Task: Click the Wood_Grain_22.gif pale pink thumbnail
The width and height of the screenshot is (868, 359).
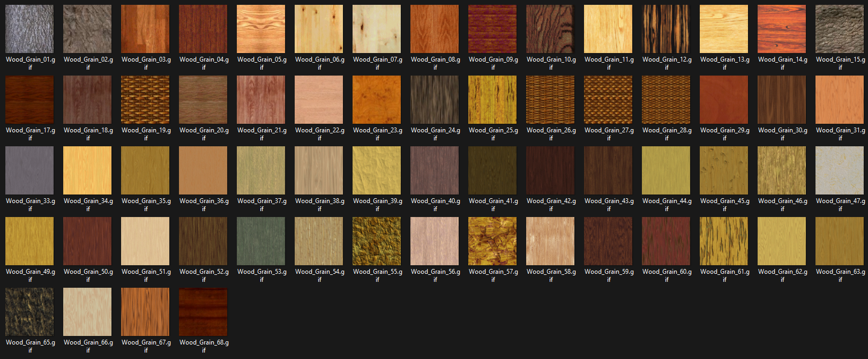Action: click(319, 100)
